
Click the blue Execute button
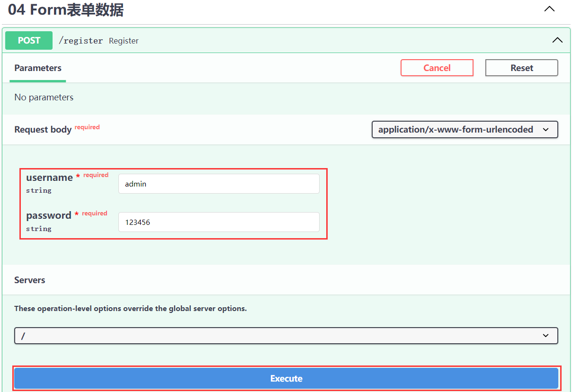[x=286, y=378]
